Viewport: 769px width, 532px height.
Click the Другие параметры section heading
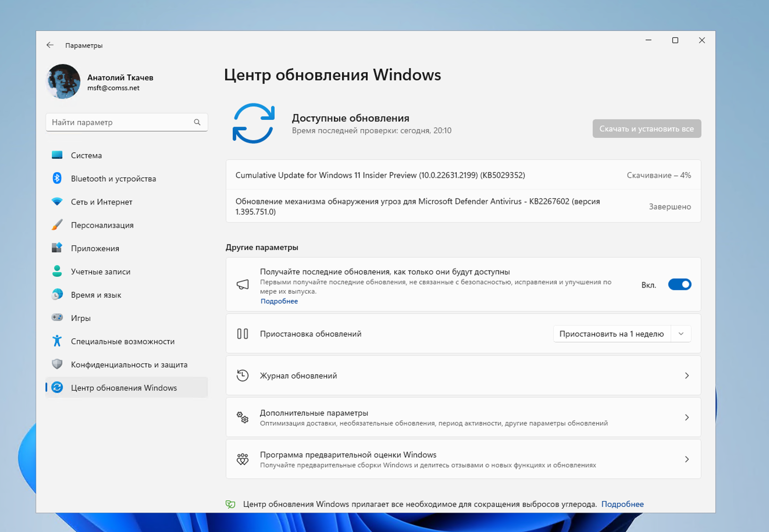pos(262,247)
